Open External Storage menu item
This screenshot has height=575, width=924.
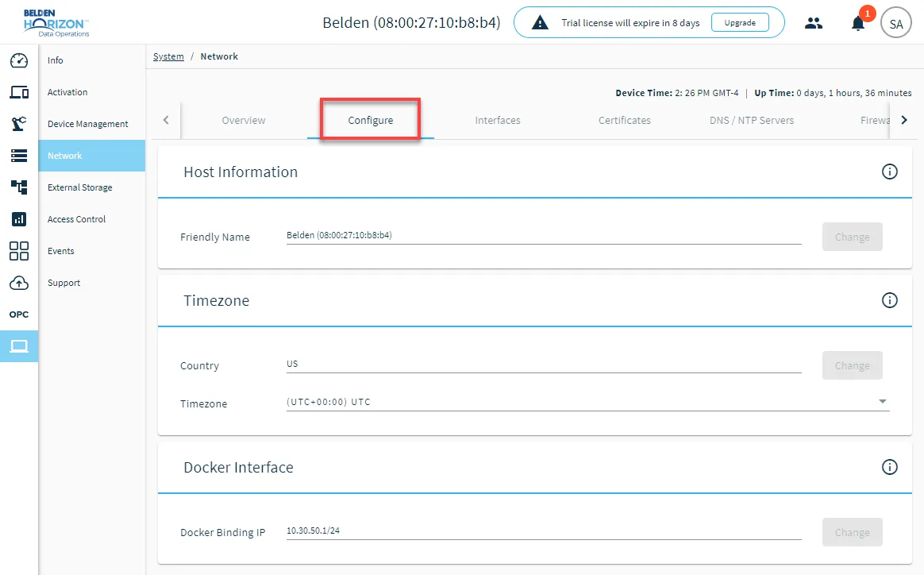(x=92, y=187)
